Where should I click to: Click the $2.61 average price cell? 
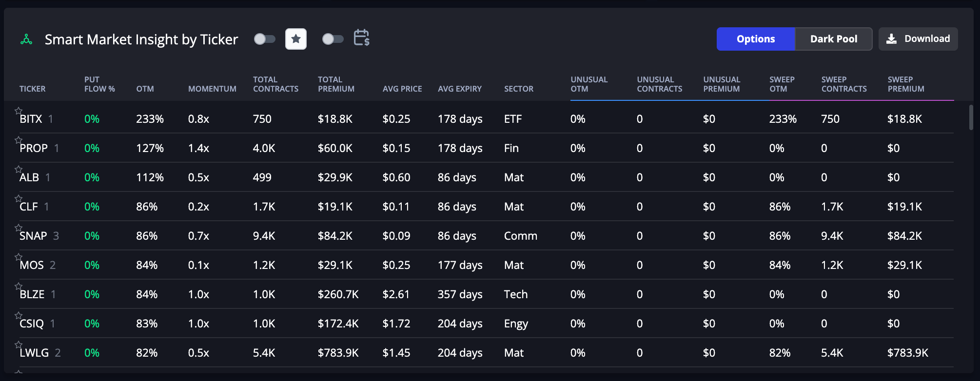coord(396,294)
